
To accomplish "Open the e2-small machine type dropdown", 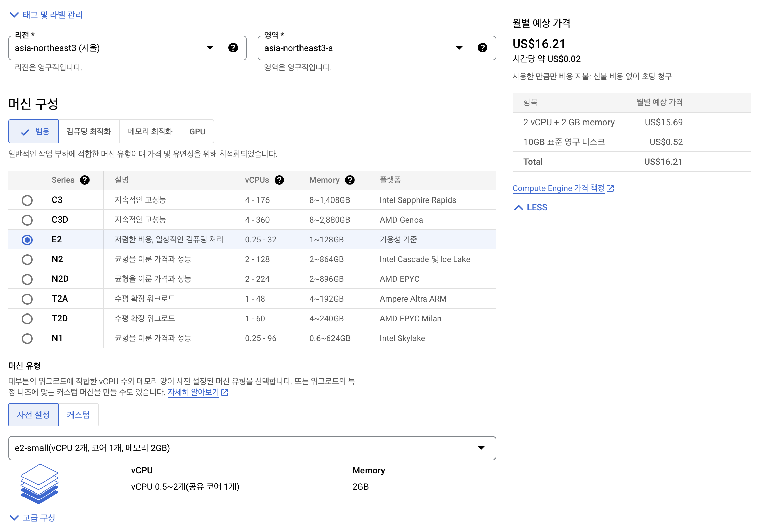I will coord(252,448).
